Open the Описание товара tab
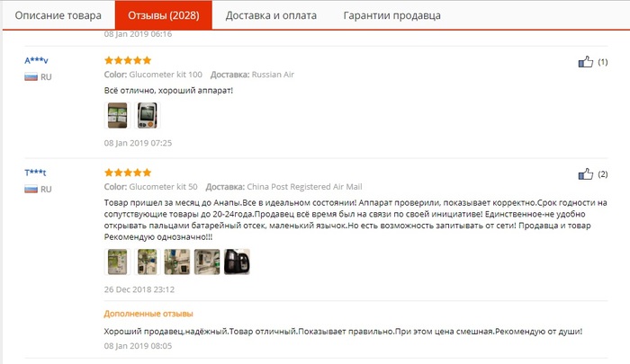The image size is (630, 364). tap(58, 15)
